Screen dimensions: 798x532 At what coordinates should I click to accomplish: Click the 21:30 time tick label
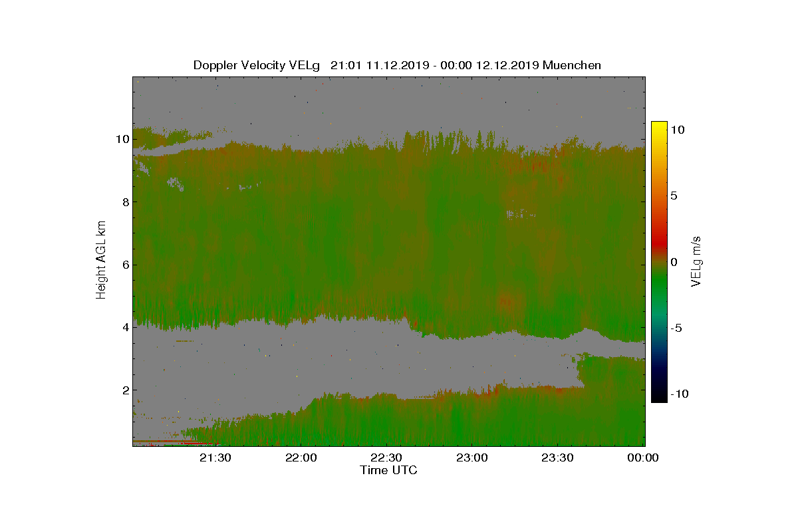(x=215, y=458)
